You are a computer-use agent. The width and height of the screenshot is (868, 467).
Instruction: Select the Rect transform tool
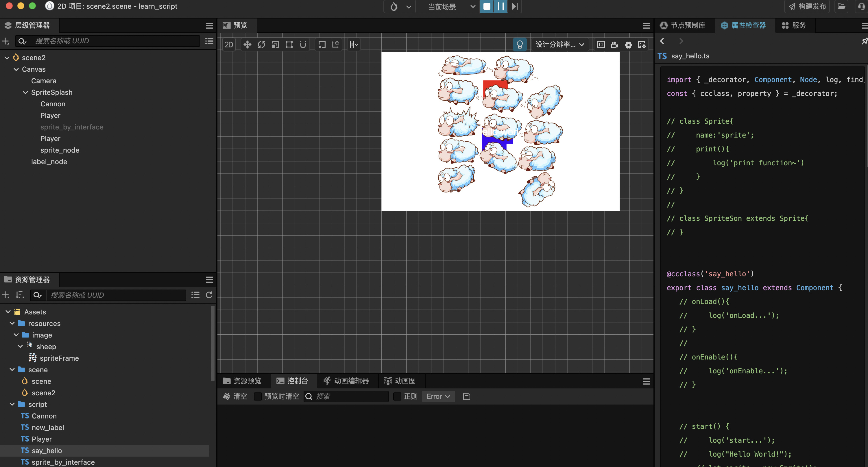289,45
